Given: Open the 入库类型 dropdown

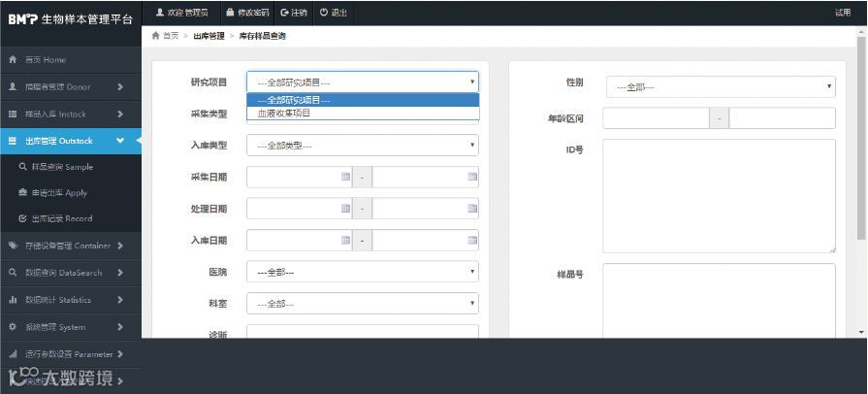Looking at the screenshot, I should 363,146.
